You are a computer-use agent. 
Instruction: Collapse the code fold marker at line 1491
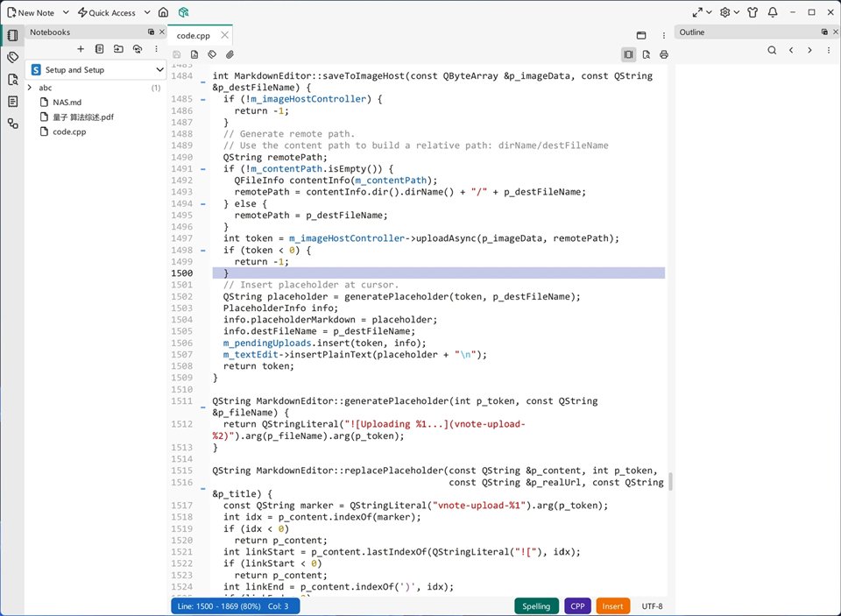202,169
